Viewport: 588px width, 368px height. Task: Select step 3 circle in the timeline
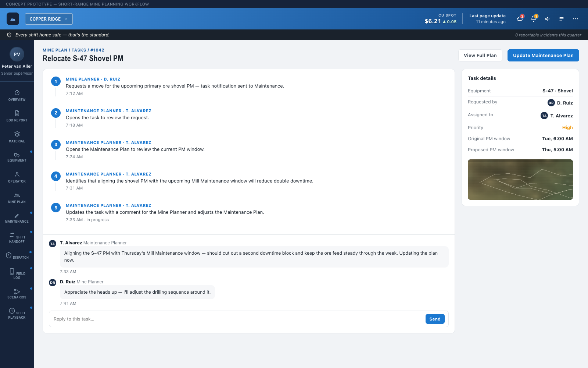coord(56,145)
